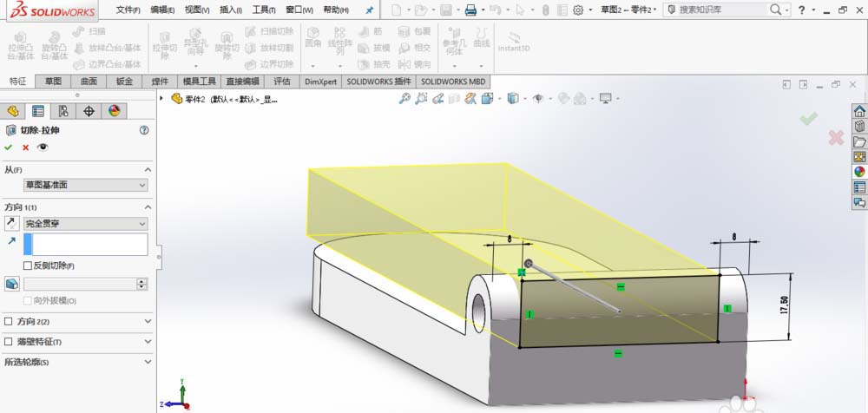Expand the 薄壁特征 section chevron
Image resolution: width=868 pixels, height=413 pixels.
(x=148, y=342)
